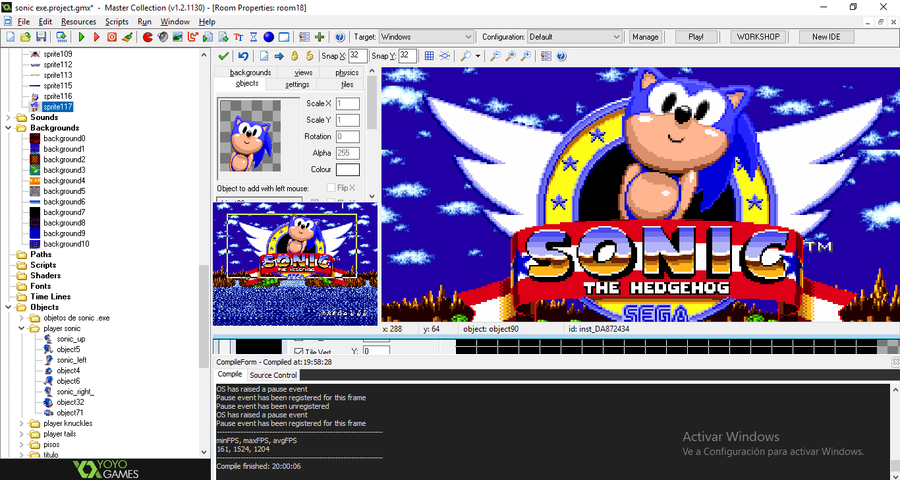Create a background with the landscape icon
The height and width of the screenshot is (480, 900).
pyautogui.click(x=178, y=37)
